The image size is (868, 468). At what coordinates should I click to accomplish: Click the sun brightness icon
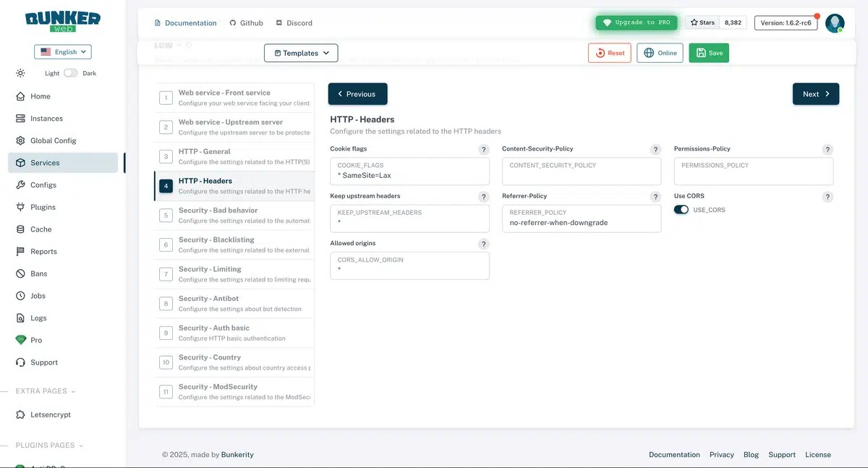20,73
